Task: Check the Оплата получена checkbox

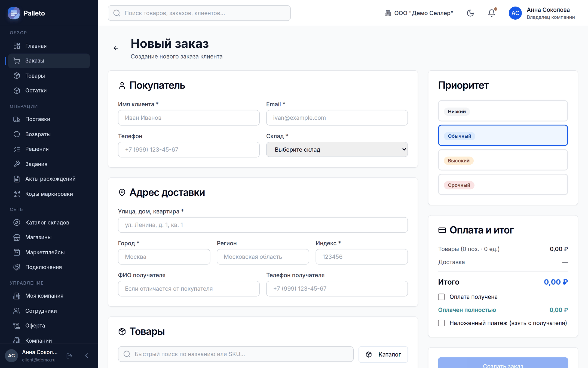Action: click(x=442, y=297)
